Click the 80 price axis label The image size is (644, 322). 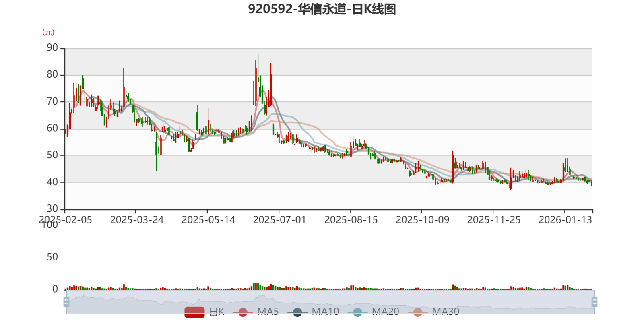52,74
